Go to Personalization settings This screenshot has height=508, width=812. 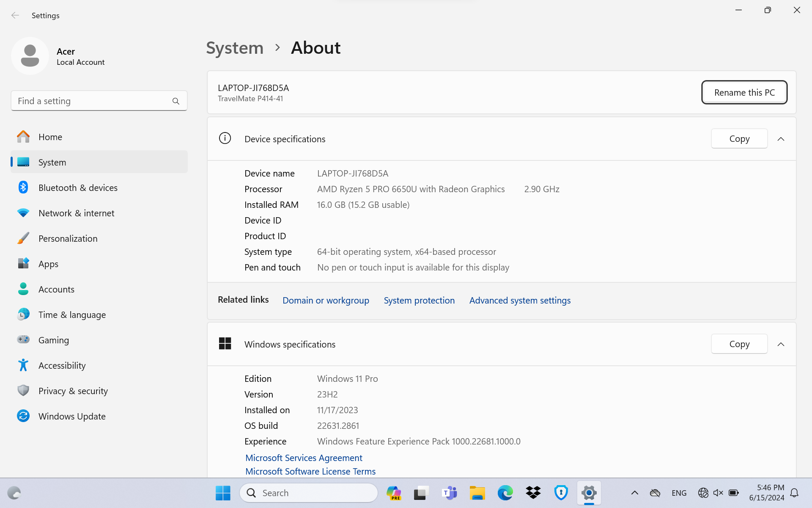click(x=68, y=238)
